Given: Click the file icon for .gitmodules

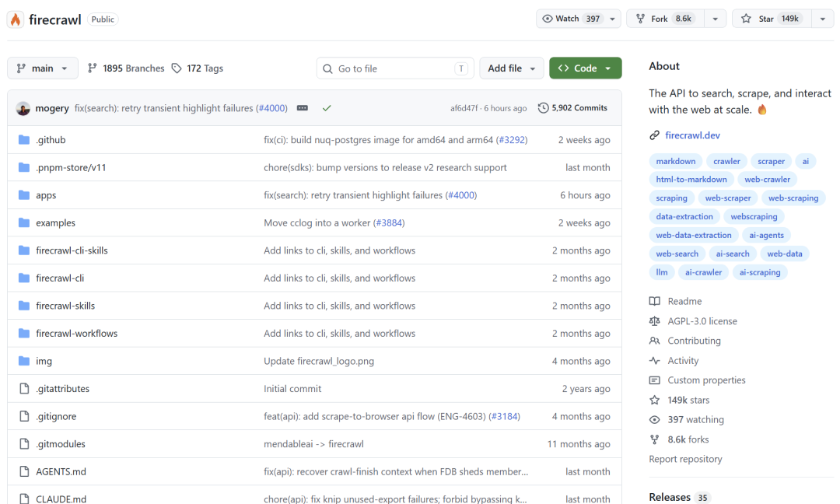Looking at the screenshot, I should click(24, 443).
